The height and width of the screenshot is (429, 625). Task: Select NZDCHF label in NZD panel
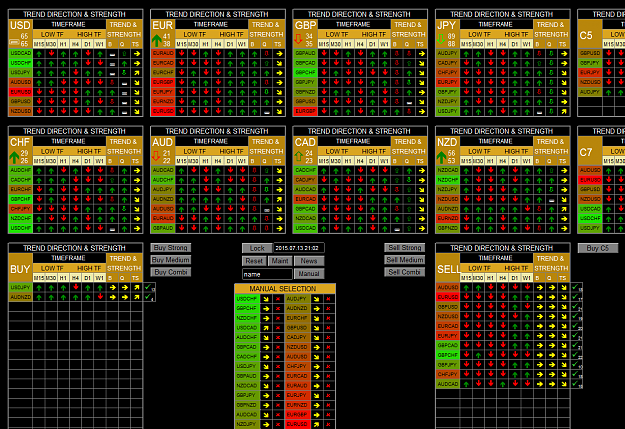[x=448, y=180]
